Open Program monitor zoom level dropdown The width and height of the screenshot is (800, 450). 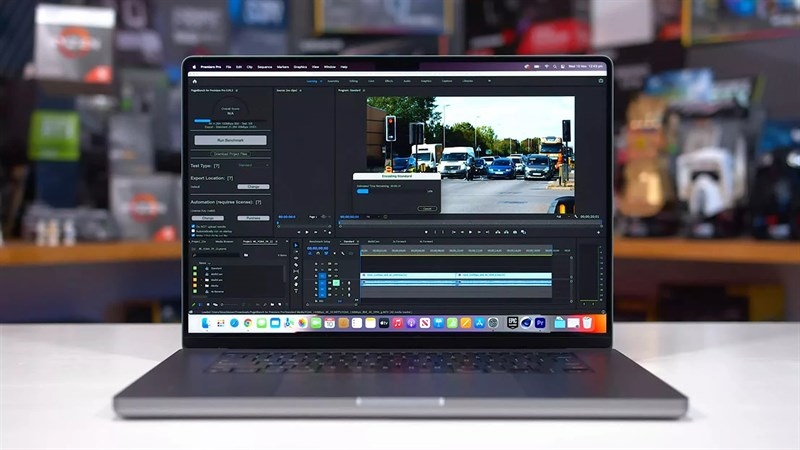(x=372, y=216)
